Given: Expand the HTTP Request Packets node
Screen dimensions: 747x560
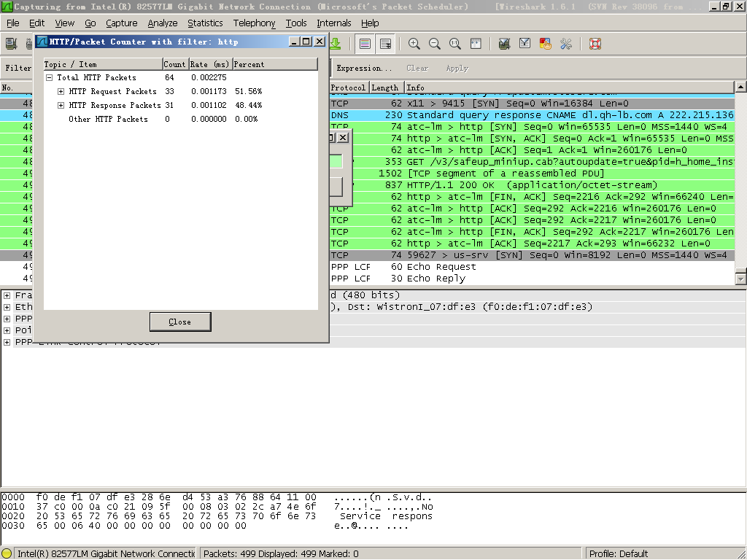Looking at the screenshot, I should (61, 91).
